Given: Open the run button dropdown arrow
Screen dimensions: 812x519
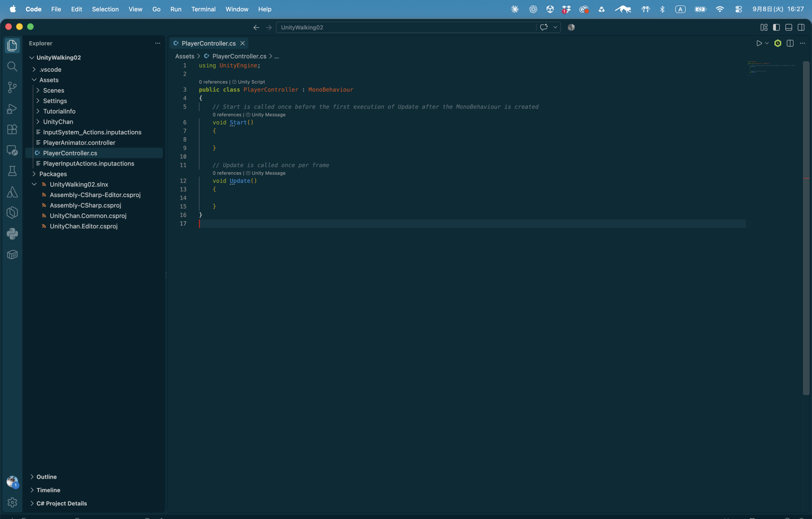Looking at the screenshot, I should (x=767, y=43).
